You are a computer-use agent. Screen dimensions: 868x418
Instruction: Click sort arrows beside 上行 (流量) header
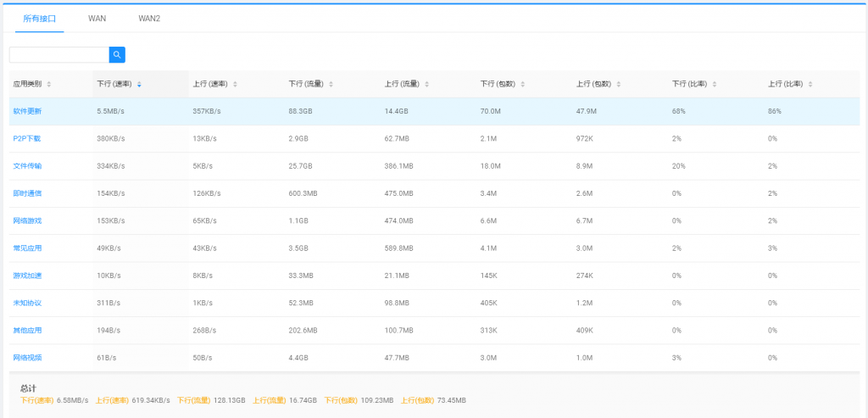click(x=427, y=84)
